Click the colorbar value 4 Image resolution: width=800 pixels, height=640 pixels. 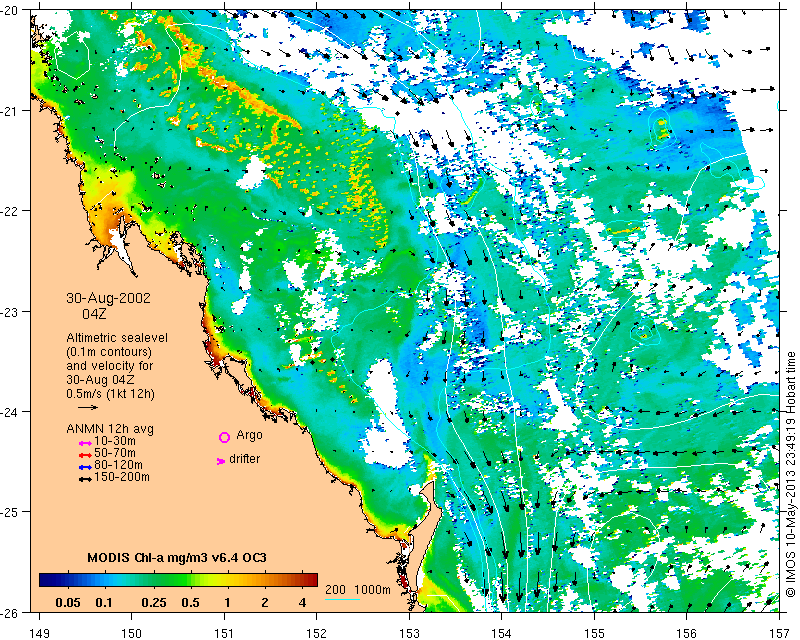(302, 603)
